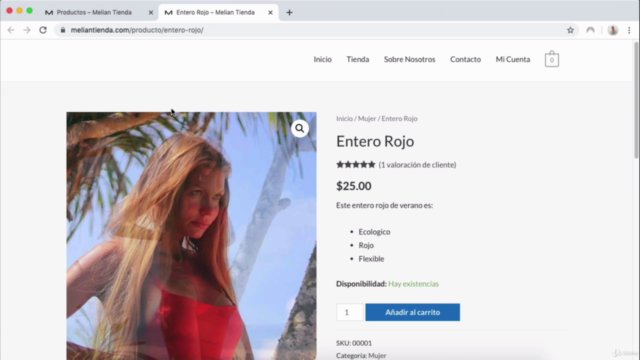Open the Chrome profile avatar
The image size is (640, 360).
613,30
